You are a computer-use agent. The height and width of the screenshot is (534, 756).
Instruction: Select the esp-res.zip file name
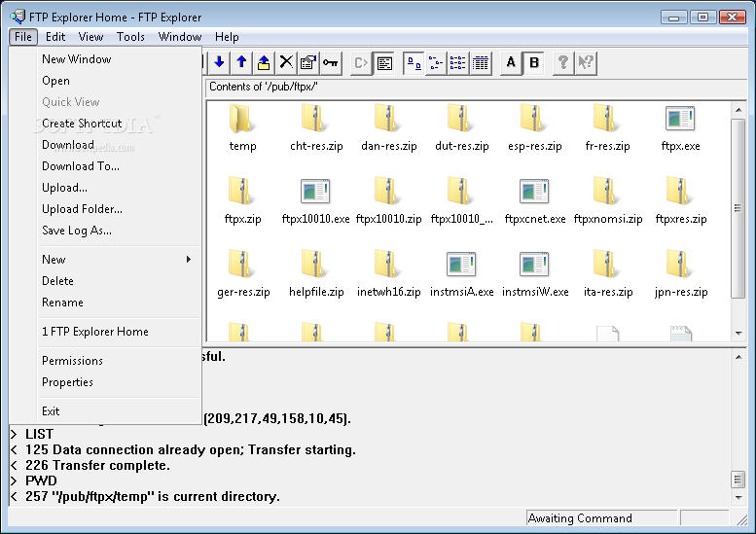point(535,146)
